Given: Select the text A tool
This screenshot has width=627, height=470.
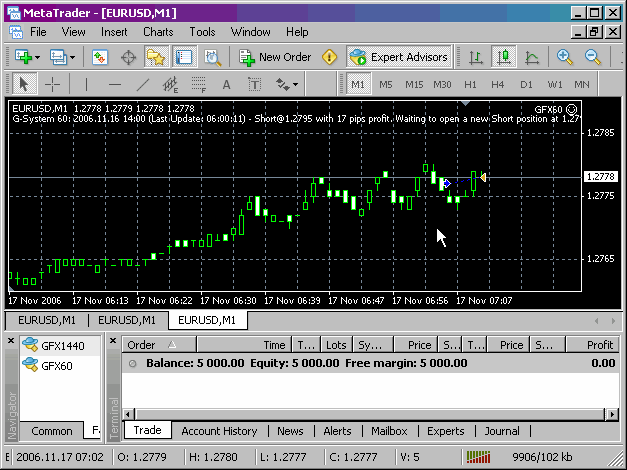Looking at the screenshot, I should (x=226, y=84).
